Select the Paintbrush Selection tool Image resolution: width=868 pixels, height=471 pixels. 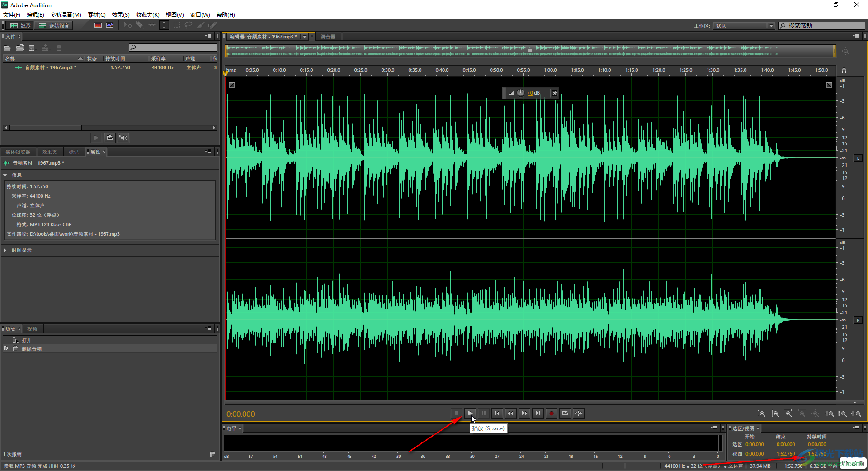(x=201, y=25)
